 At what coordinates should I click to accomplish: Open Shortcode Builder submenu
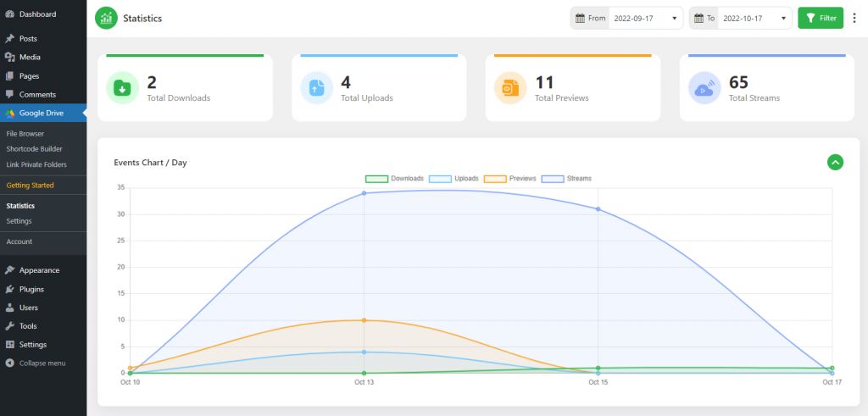[x=34, y=149]
